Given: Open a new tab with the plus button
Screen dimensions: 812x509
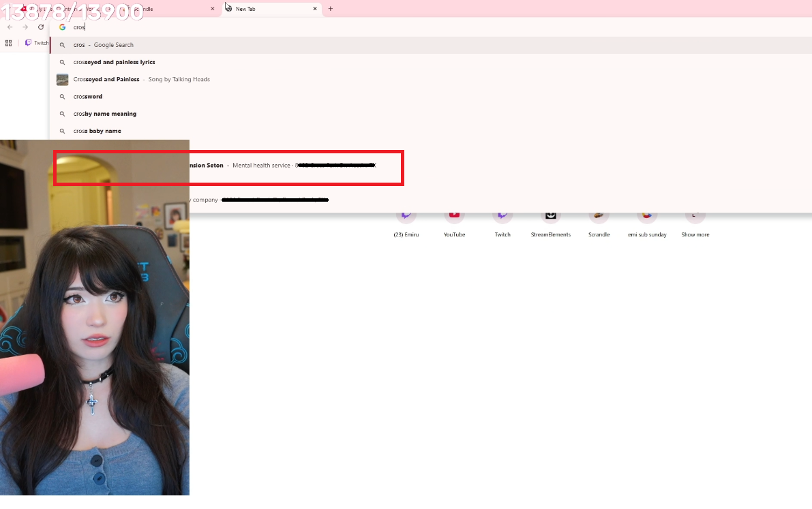Looking at the screenshot, I should pyautogui.click(x=331, y=9).
